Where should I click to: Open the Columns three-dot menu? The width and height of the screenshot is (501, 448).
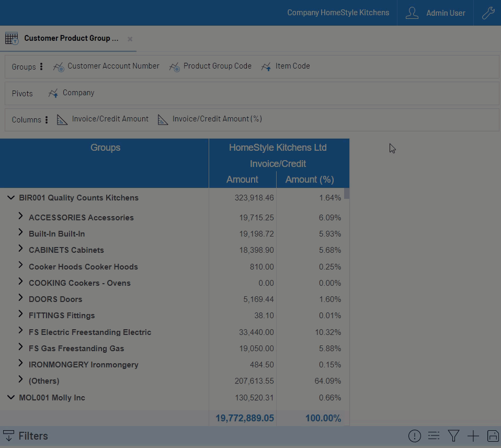47,120
